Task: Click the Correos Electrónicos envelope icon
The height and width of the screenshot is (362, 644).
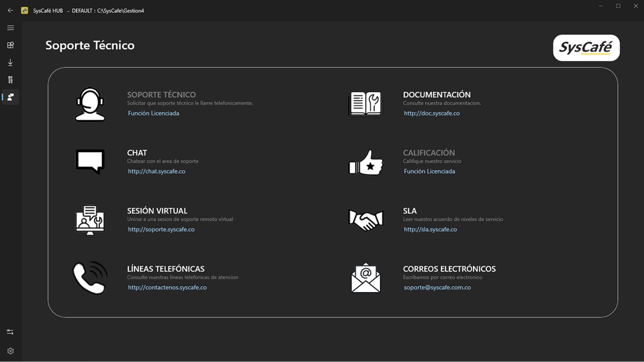Action: [x=366, y=277]
